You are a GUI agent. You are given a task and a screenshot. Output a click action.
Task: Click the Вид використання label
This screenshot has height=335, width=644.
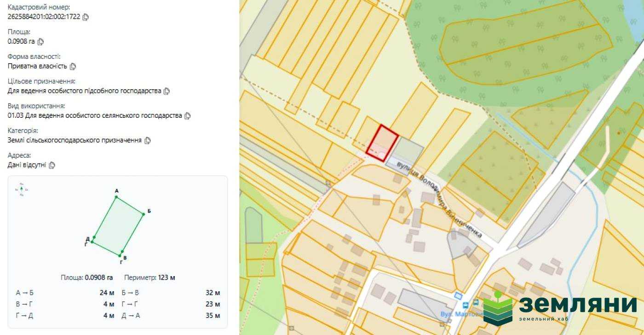[x=36, y=106]
